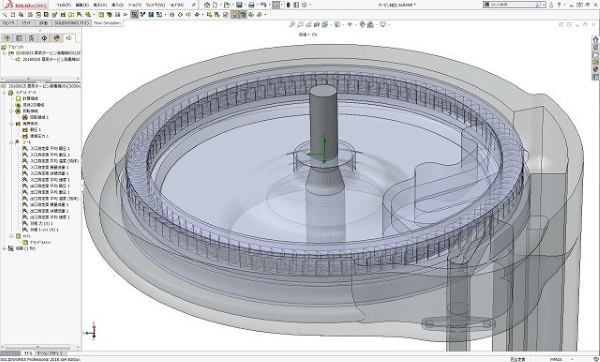Pin the menu bar with the pushpin icon
The width and height of the screenshot is (600, 362).
(x=194, y=5)
